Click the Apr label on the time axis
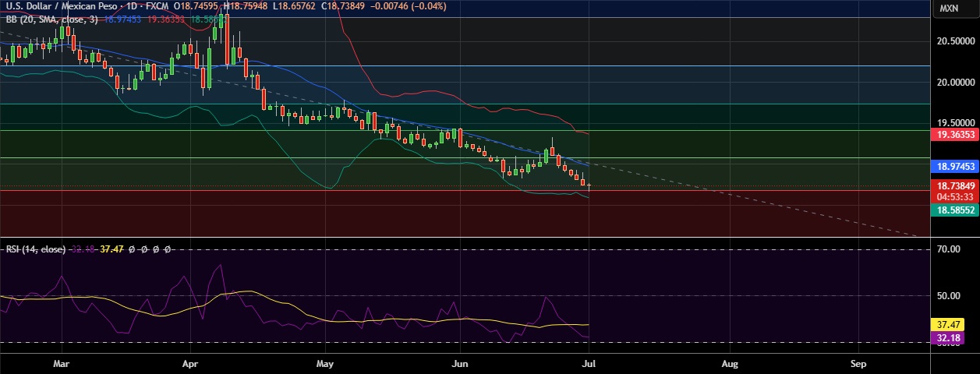Screen dimensions: 980x374 pyautogui.click(x=190, y=363)
